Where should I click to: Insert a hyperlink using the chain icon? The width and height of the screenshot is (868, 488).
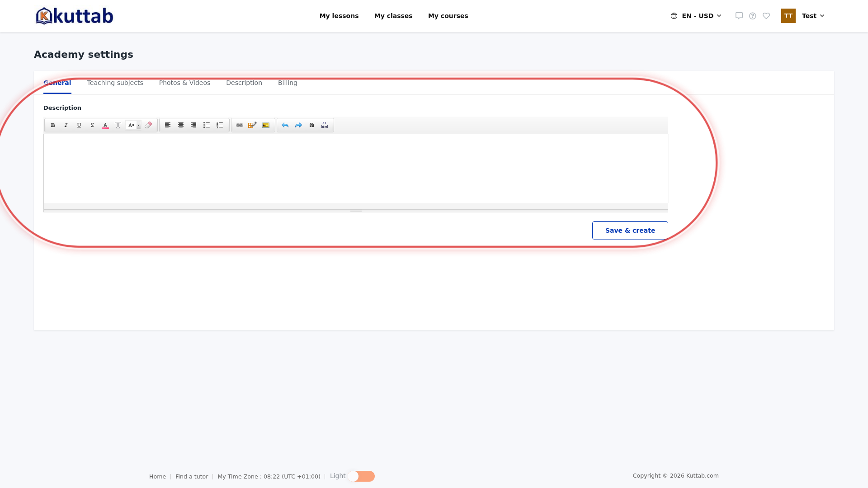(x=240, y=125)
